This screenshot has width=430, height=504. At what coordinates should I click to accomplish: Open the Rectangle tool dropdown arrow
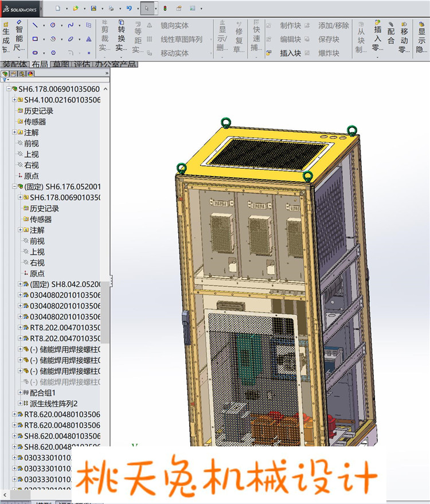click(44, 39)
